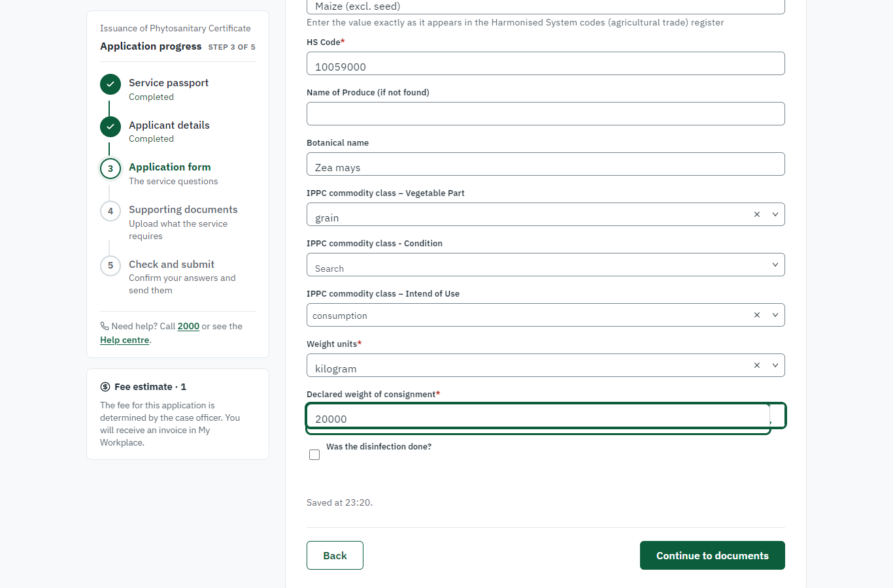Select the Application form step

pyautogui.click(x=170, y=167)
